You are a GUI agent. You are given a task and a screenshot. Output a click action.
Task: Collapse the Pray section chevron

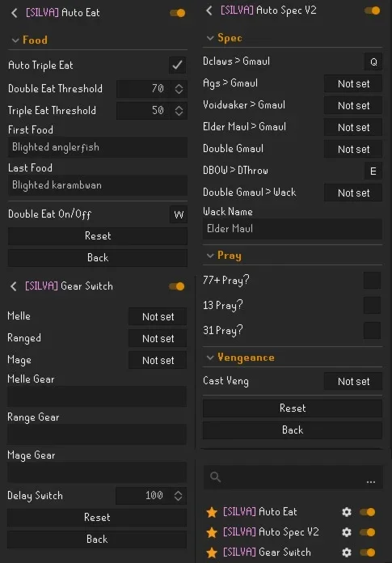point(210,256)
